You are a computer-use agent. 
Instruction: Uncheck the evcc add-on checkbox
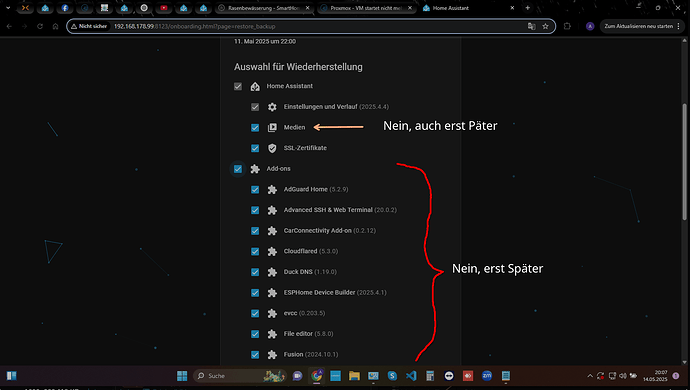pos(255,313)
